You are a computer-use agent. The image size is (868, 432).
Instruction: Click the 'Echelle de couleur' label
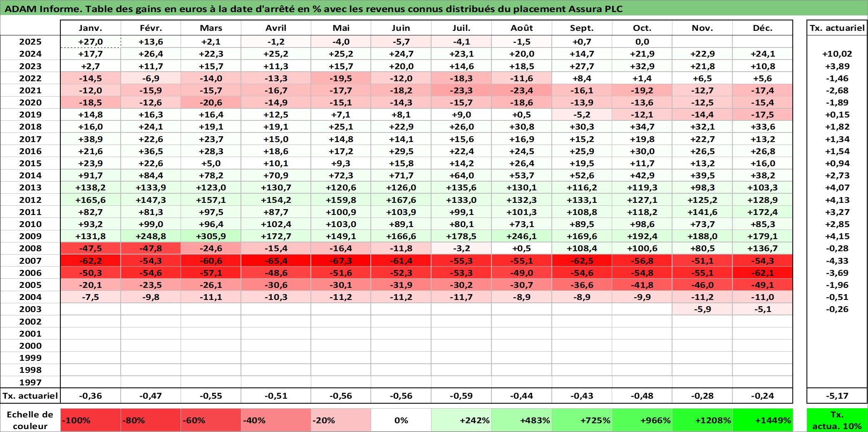point(30,420)
